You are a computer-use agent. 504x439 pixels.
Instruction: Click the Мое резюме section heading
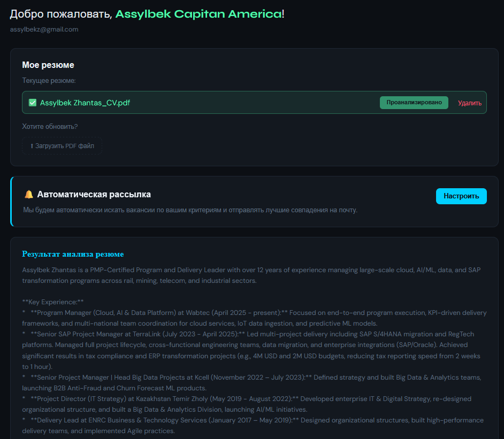[x=48, y=65]
